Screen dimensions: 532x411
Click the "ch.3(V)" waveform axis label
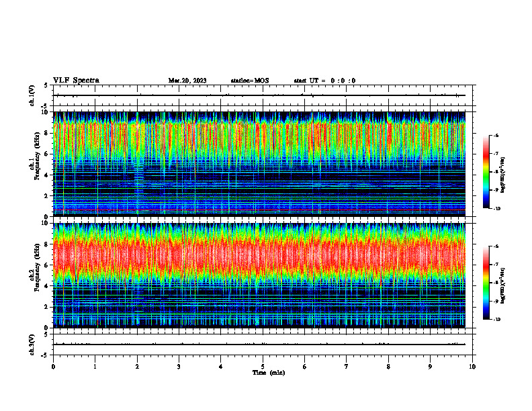click(32, 345)
